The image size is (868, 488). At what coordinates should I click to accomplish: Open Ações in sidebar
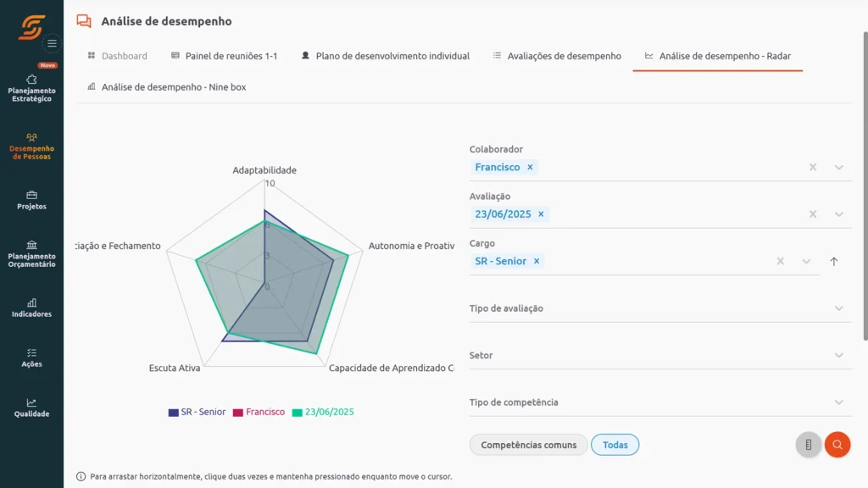(x=31, y=358)
